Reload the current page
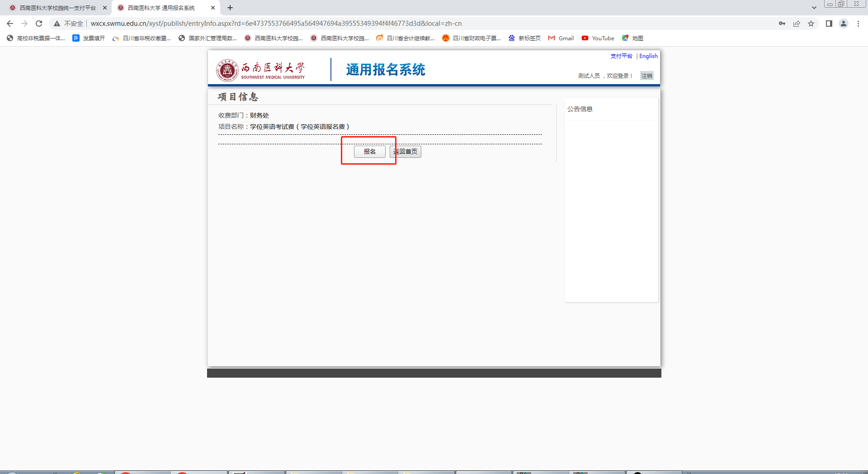Image resolution: width=868 pixels, height=474 pixels. coord(39,24)
